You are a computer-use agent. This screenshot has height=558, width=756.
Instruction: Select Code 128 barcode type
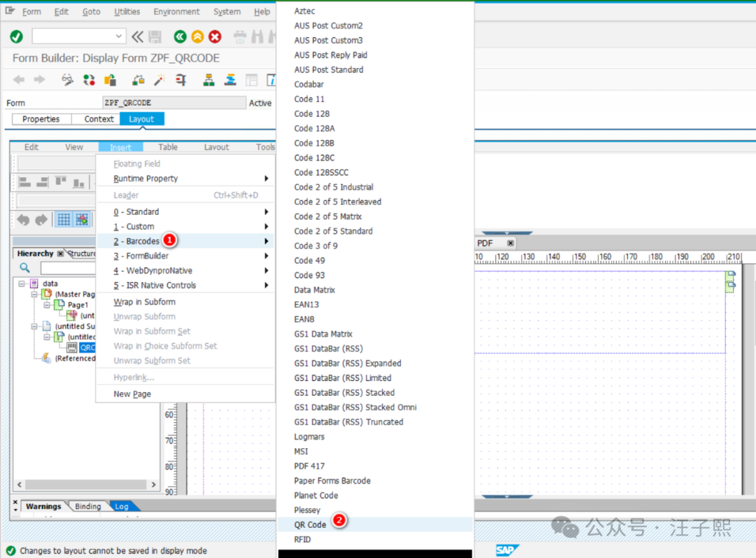tap(375, 114)
